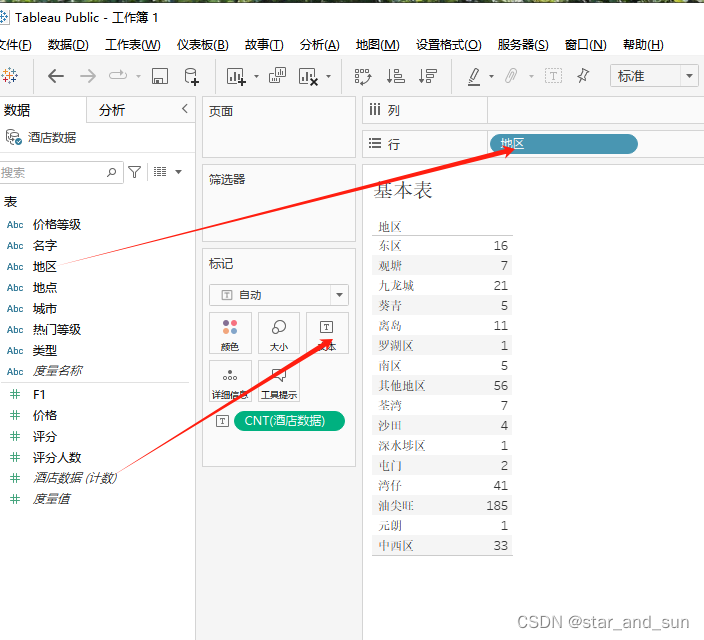The image size is (704, 640).
Task: Click the highlight pen icon
Action: point(474,76)
